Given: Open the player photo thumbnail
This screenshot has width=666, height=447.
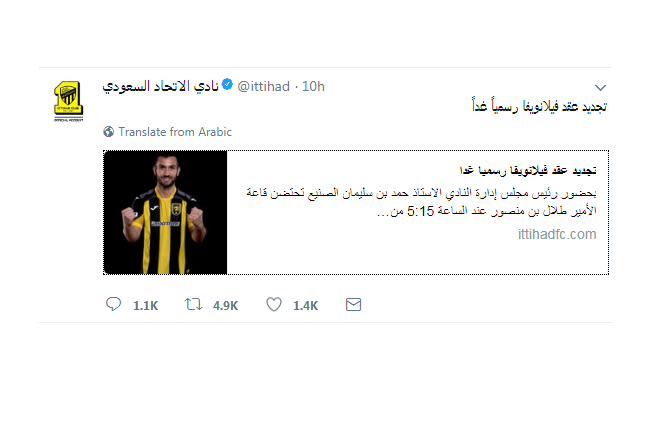Looking at the screenshot, I should (x=165, y=212).
